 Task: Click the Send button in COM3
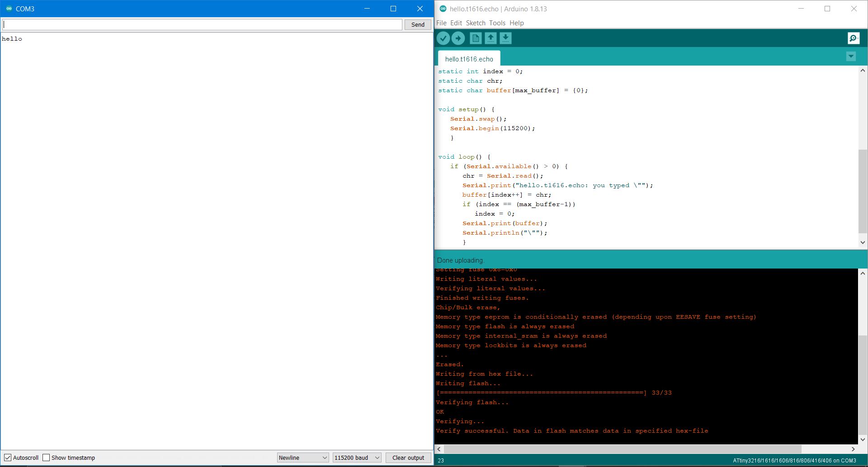(x=418, y=24)
